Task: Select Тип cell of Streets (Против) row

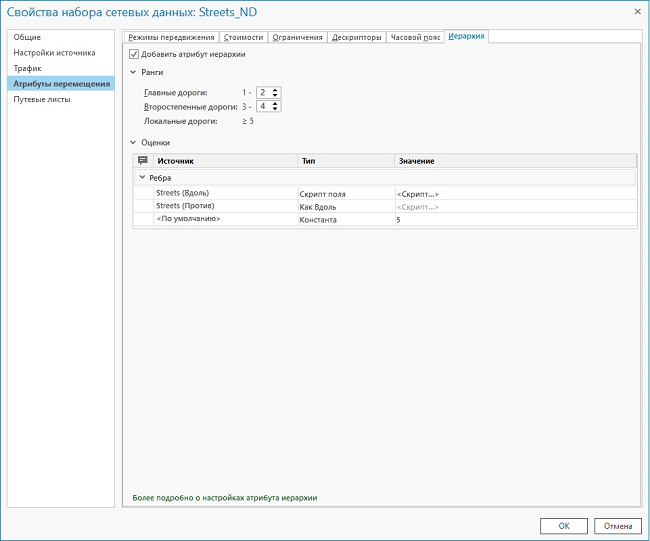Action: click(x=346, y=206)
